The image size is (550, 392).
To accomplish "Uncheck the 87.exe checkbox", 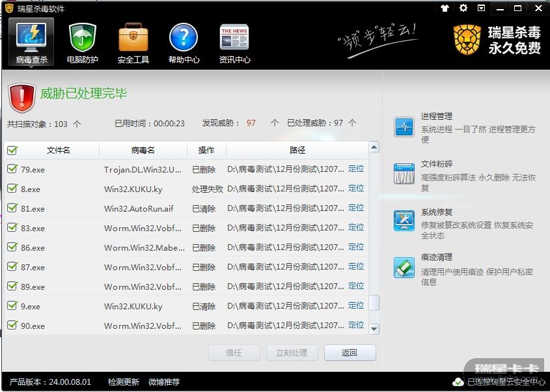I will pyautogui.click(x=12, y=266).
